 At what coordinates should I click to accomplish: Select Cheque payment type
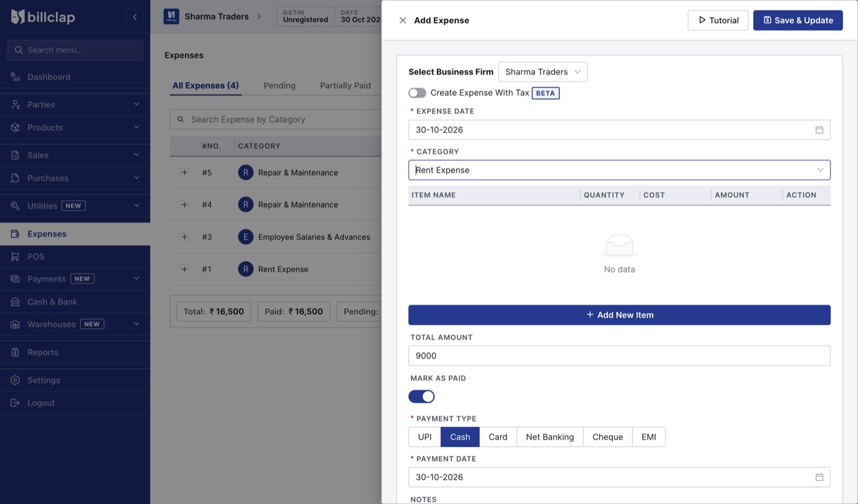click(607, 437)
